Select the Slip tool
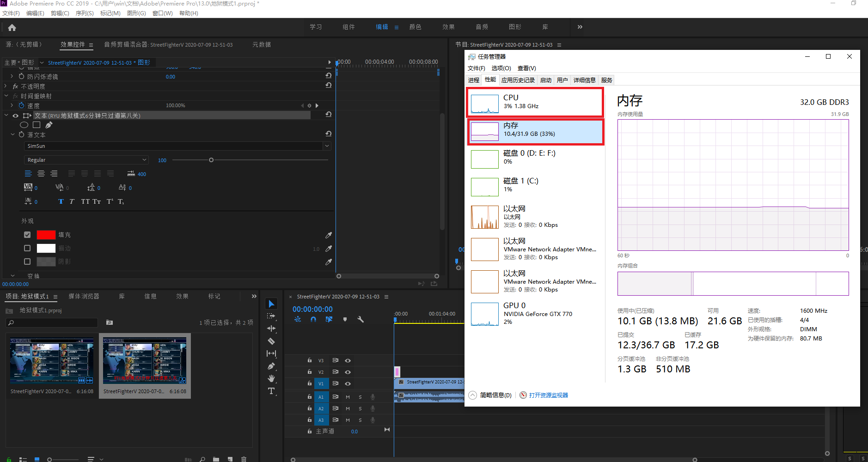This screenshot has height=462, width=868. (271, 353)
